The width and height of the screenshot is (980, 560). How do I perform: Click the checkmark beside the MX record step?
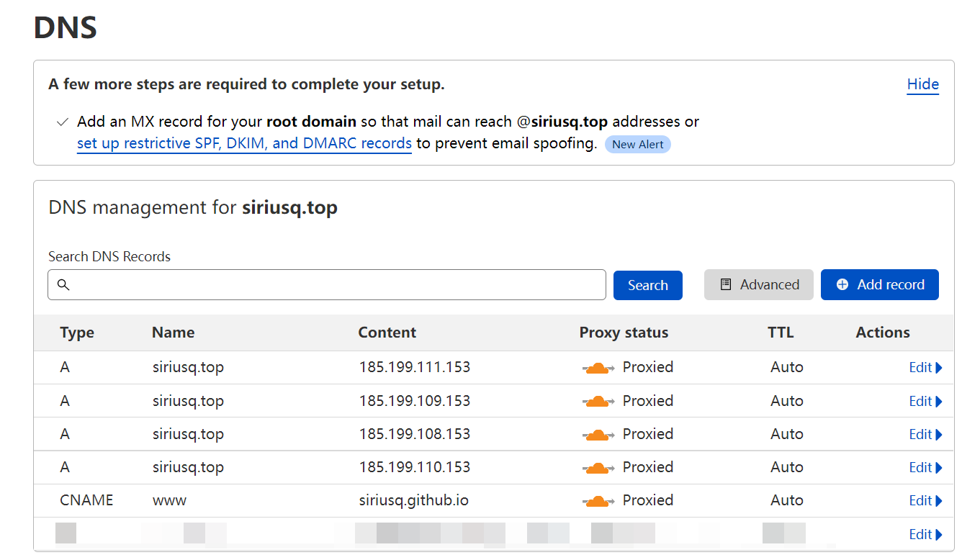click(x=63, y=122)
